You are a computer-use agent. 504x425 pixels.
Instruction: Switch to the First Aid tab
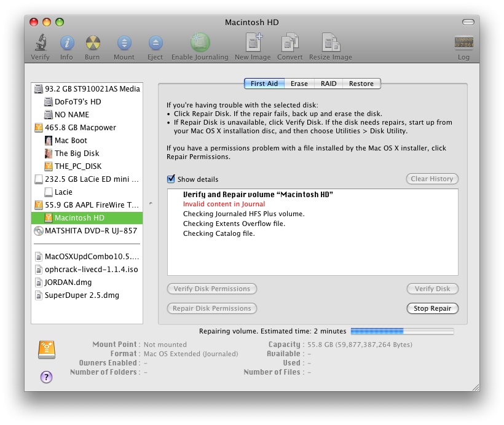tap(264, 84)
